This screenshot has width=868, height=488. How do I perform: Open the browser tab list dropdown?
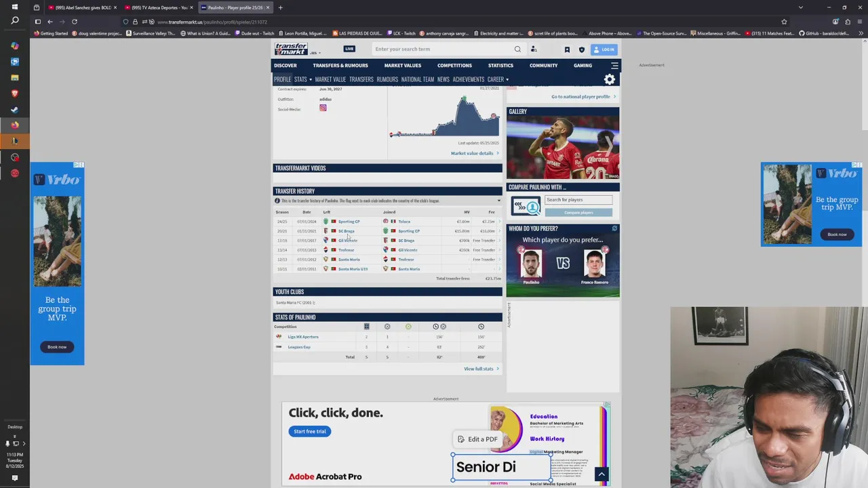point(801,7)
